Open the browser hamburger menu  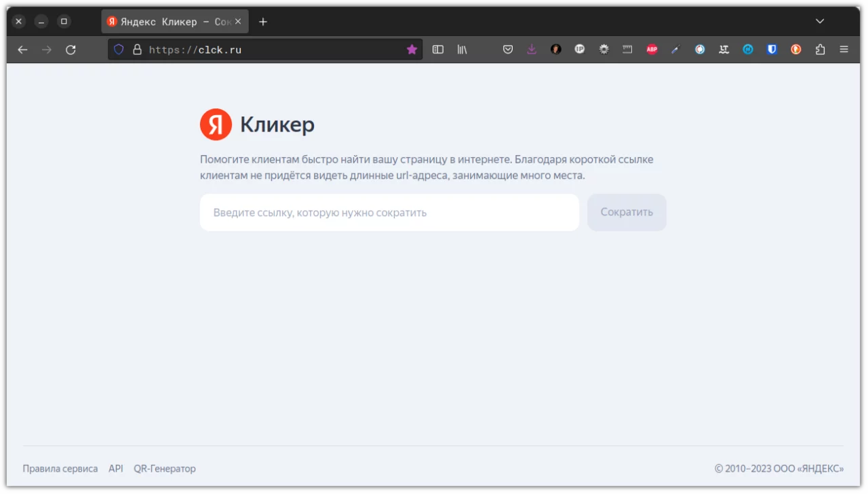coord(844,49)
